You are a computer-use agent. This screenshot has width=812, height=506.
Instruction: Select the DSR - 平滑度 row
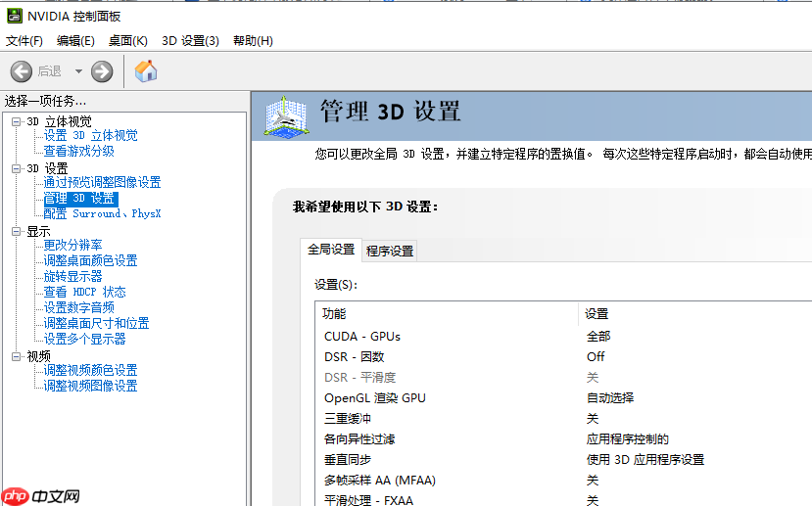564,378
